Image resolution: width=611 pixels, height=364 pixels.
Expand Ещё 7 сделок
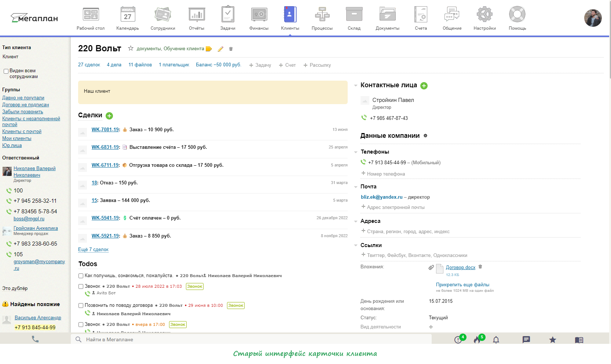click(x=93, y=250)
